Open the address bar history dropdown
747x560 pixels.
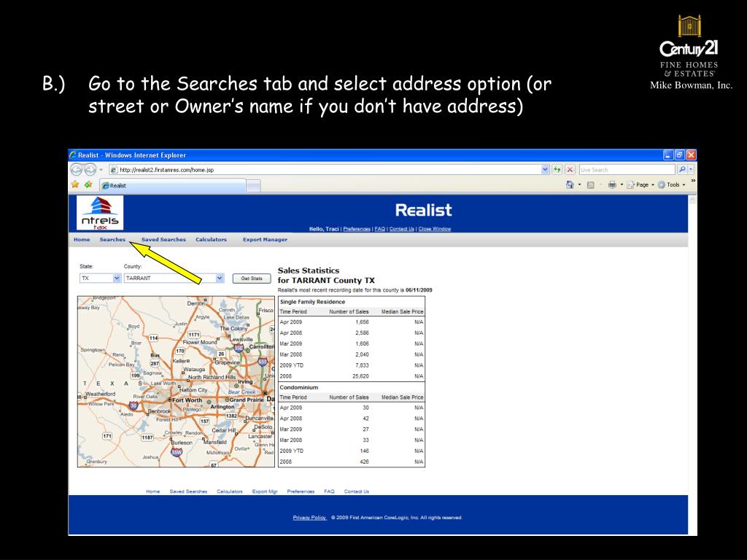click(545, 169)
